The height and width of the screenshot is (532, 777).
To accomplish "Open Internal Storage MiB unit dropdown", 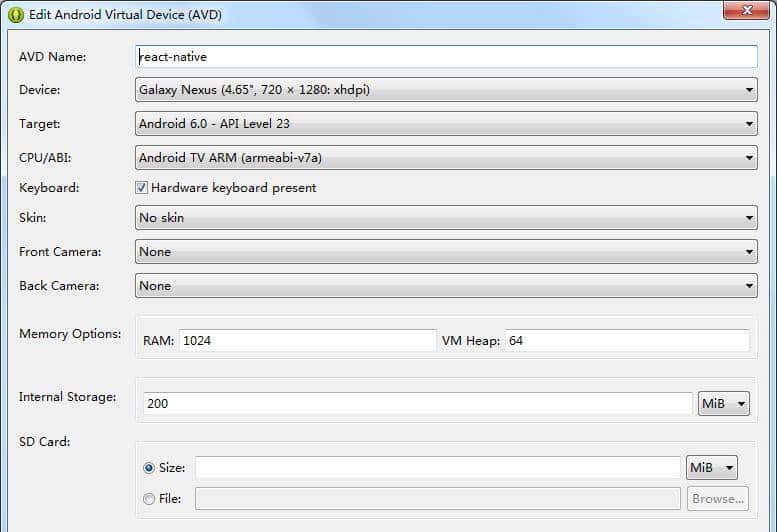I will [723, 403].
